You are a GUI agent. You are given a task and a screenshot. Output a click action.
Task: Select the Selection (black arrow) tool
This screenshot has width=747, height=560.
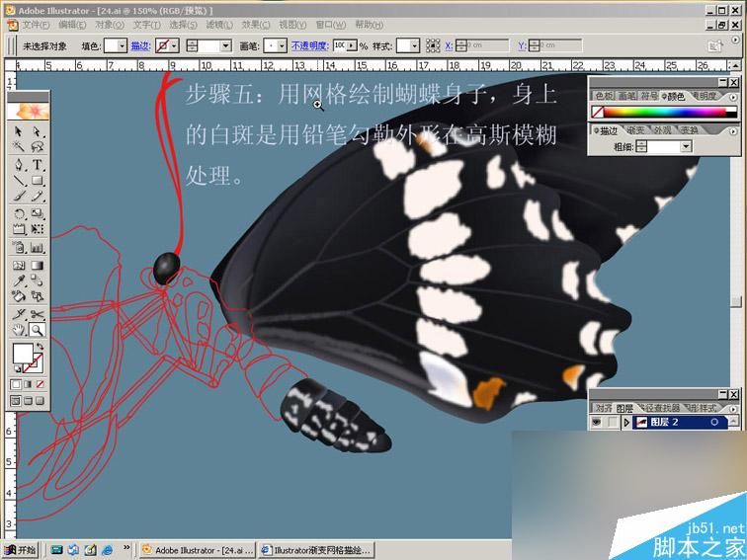[x=19, y=131]
